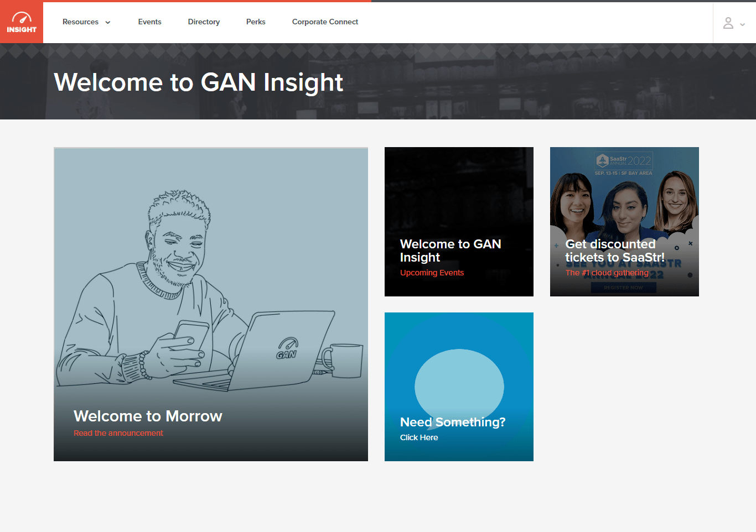The width and height of the screenshot is (756, 532).
Task: Click the man with laptop illustration
Action: pyautogui.click(x=210, y=288)
